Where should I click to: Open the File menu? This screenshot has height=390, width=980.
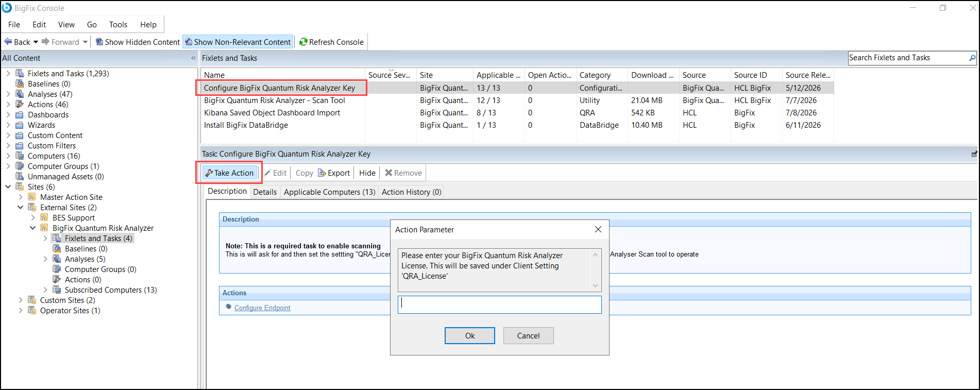tap(14, 24)
